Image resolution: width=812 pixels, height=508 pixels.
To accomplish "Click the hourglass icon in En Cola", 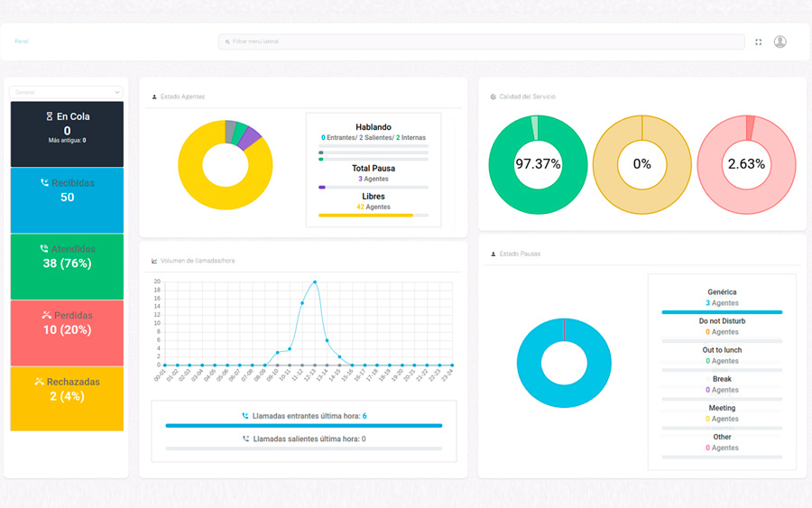I will coord(50,116).
